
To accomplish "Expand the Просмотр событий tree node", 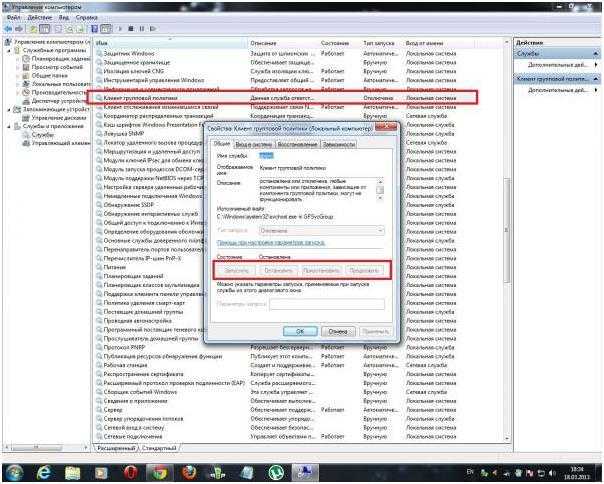I will [x=18, y=67].
